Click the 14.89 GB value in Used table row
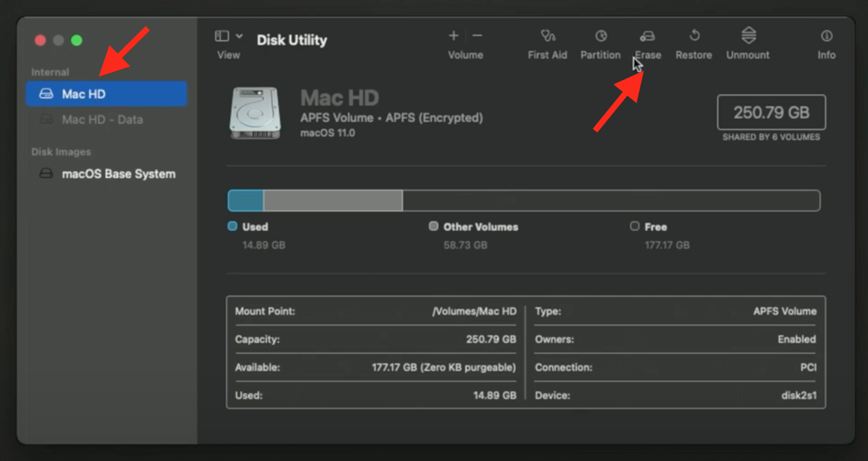The height and width of the screenshot is (461, 868). click(x=495, y=395)
